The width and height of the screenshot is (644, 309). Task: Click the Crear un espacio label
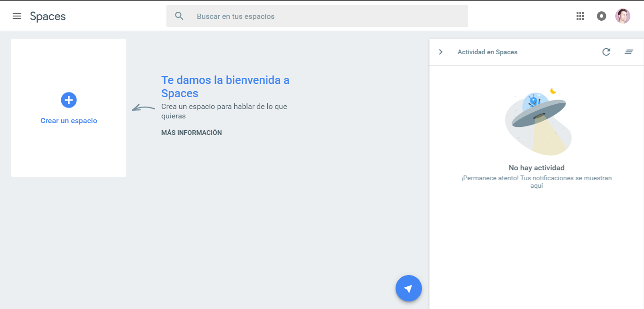click(69, 121)
